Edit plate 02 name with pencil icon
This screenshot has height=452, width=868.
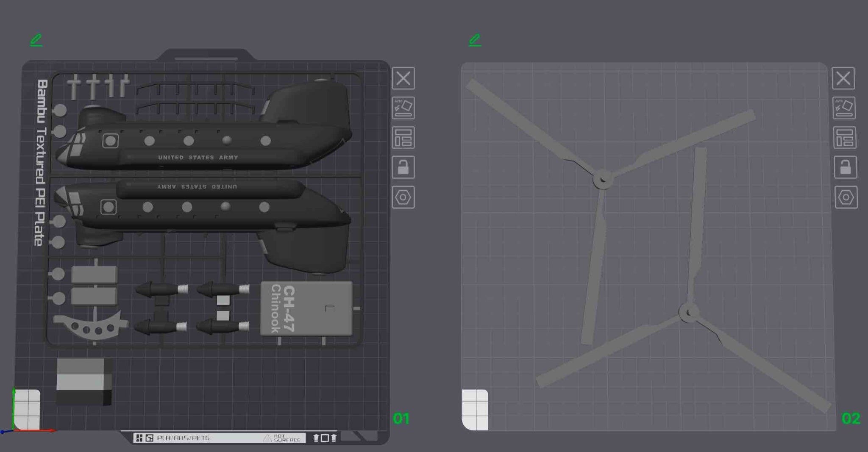pyautogui.click(x=475, y=40)
